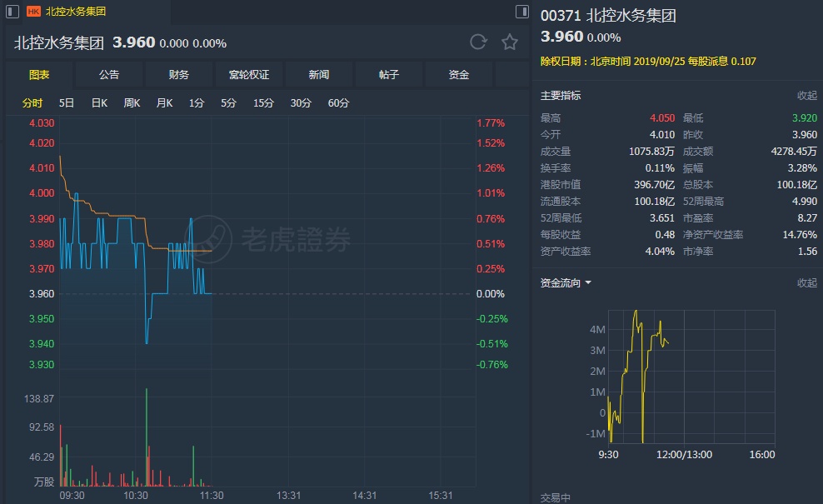Screen dimensions: 823x504
Task: Click the 1.77% percent axis label
Action: [491, 122]
